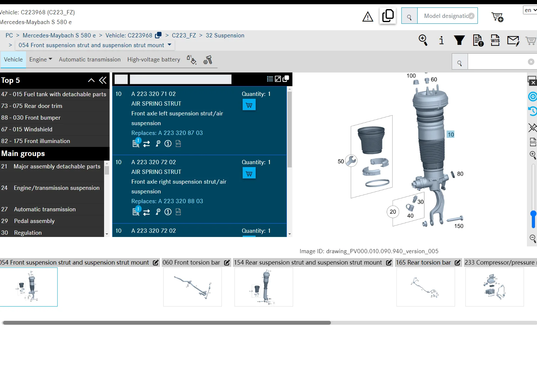Viewport: 537px width, 392px height.
Task: Click the wheel and bolt parts icon
Action: click(208, 60)
